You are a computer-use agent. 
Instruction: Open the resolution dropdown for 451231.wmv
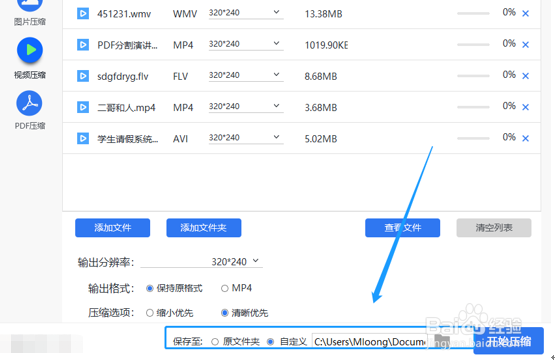246,13
